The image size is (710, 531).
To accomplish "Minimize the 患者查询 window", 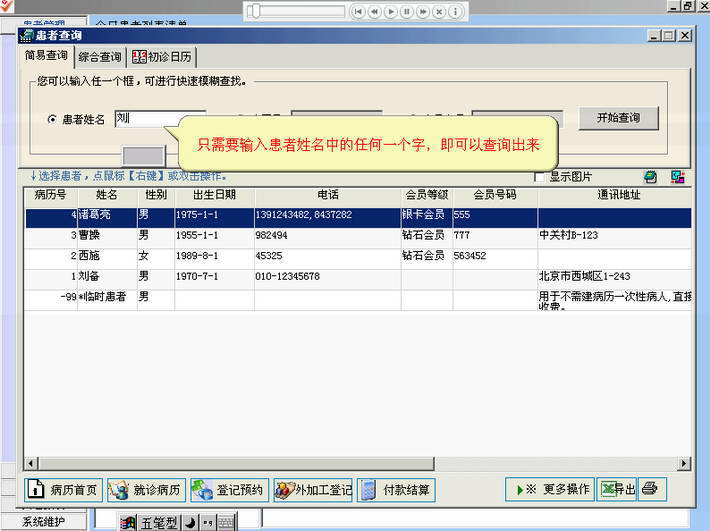I will (653, 35).
